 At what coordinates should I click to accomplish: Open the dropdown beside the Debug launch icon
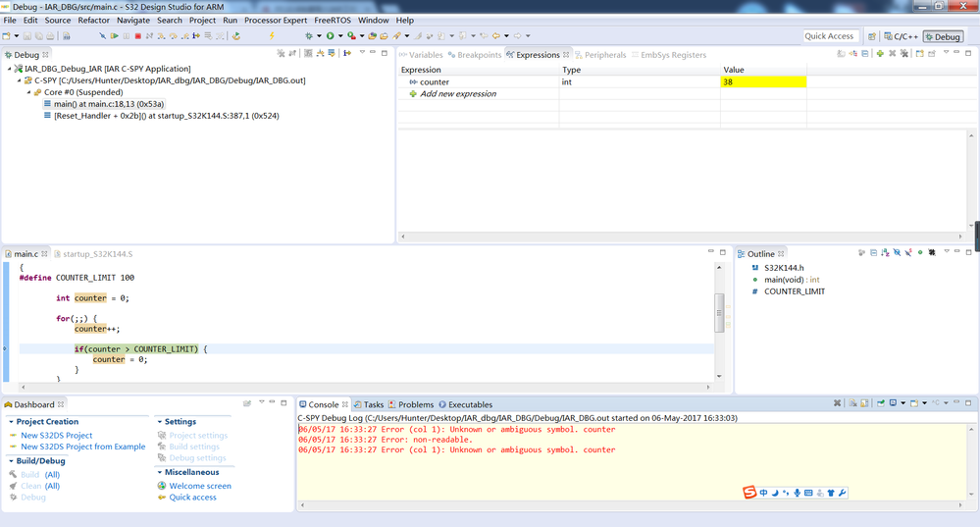tap(320, 36)
